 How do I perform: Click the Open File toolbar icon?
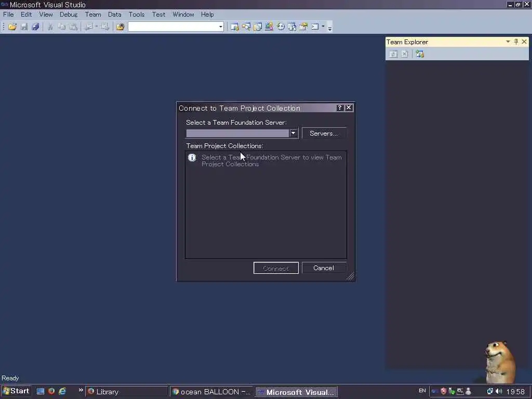point(12,26)
